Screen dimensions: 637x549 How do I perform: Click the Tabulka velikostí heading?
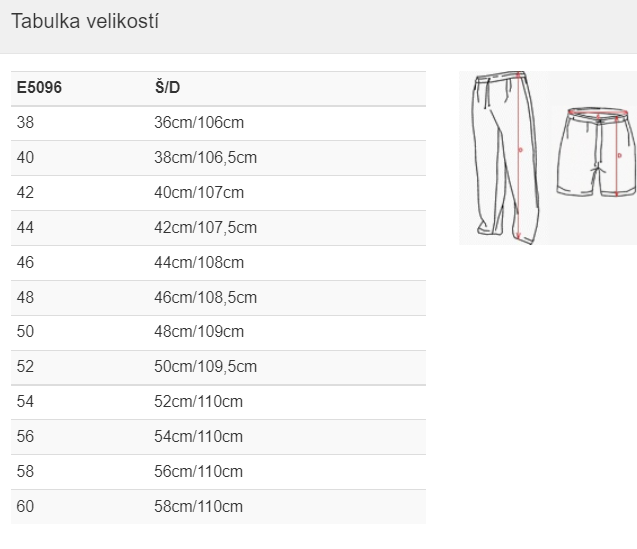pos(85,21)
